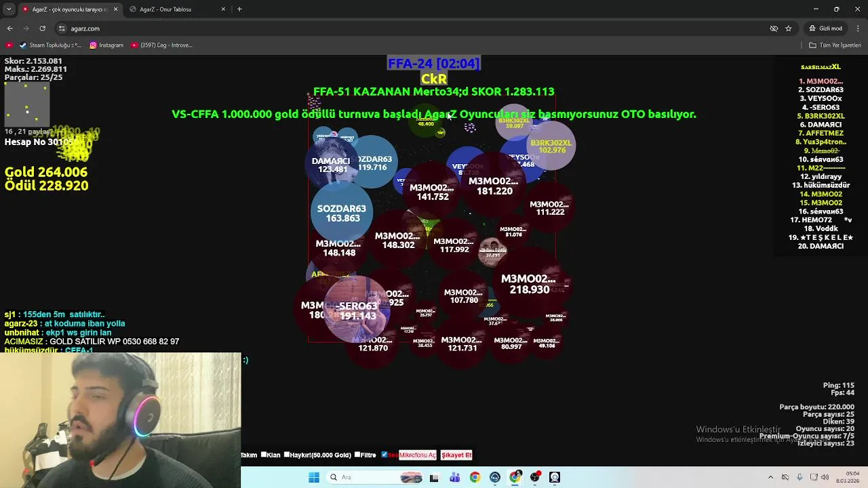
Task: Click the Ödül 228.920 counter
Action: (46, 186)
